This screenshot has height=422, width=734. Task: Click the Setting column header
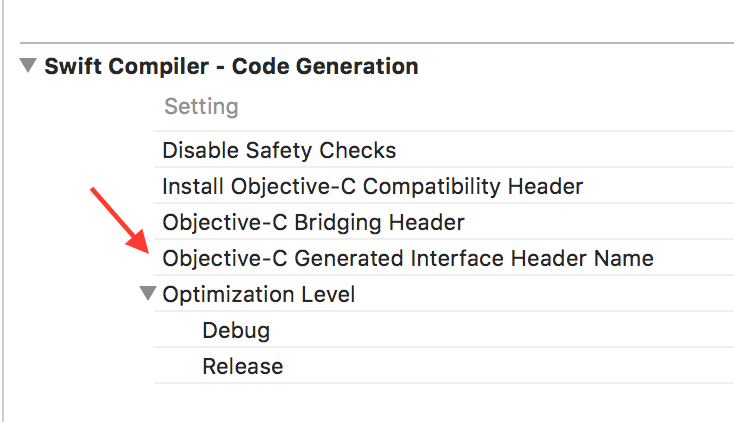[x=201, y=107]
